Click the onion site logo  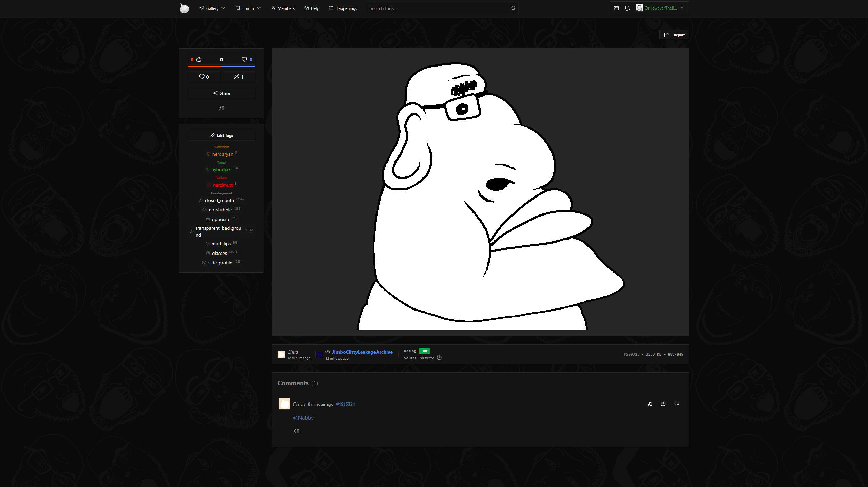[x=184, y=8]
